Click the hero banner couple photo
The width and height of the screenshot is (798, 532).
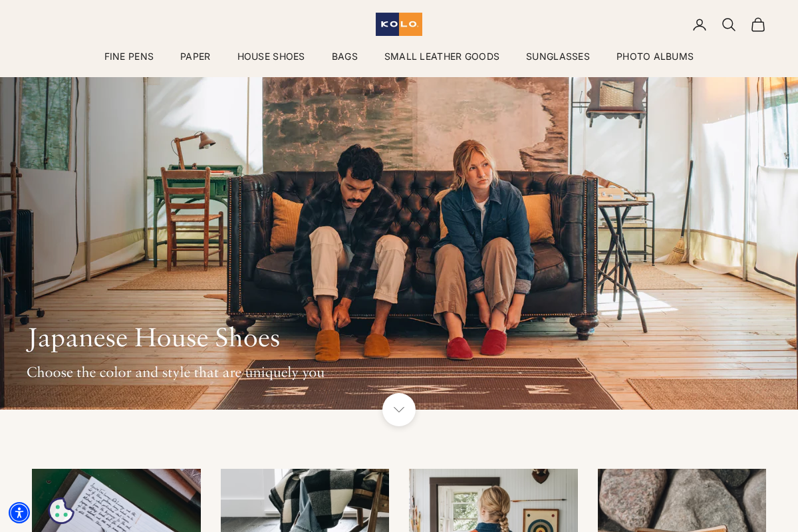click(399, 243)
